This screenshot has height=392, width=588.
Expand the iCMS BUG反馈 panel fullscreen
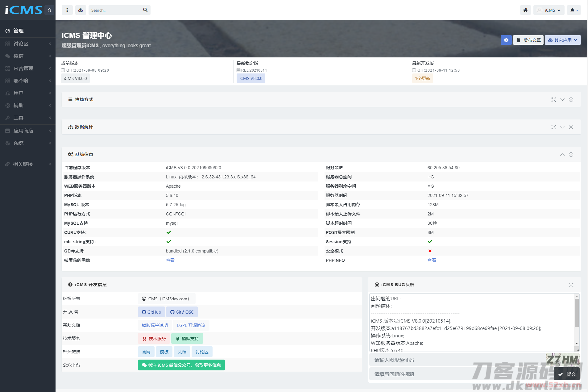pyautogui.click(x=571, y=285)
